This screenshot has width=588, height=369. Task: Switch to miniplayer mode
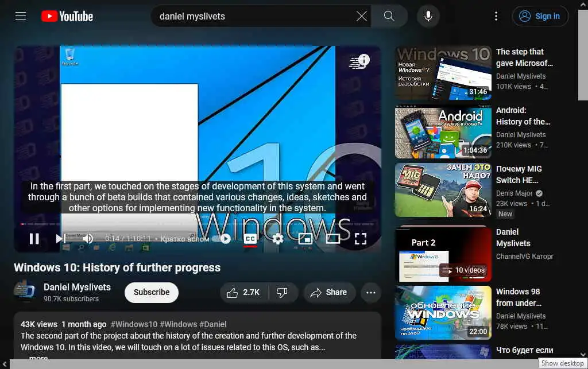(305, 239)
